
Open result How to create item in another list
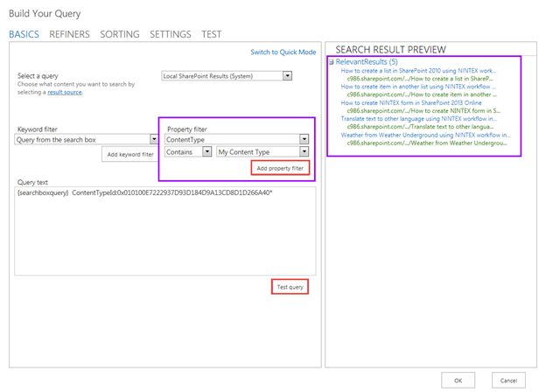(418, 87)
